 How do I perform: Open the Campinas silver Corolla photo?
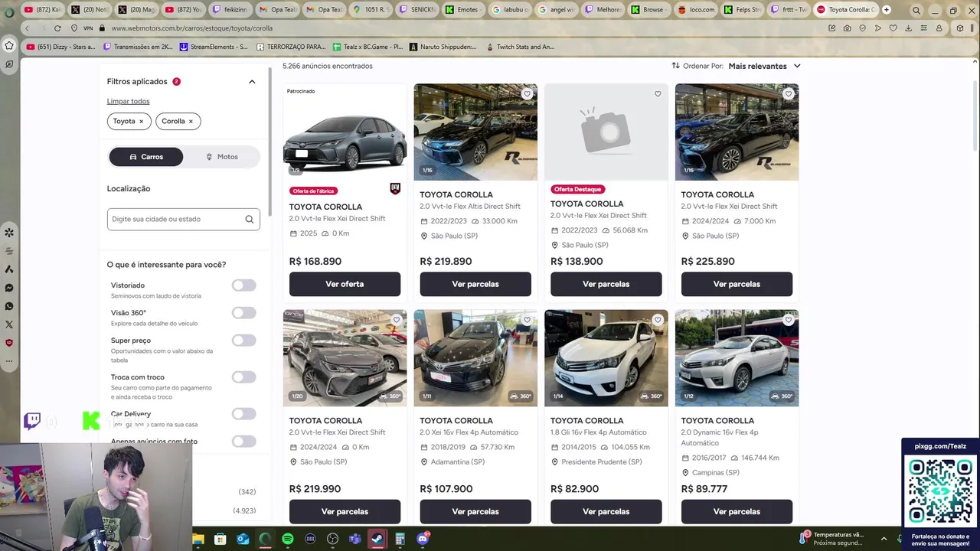coord(737,358)
